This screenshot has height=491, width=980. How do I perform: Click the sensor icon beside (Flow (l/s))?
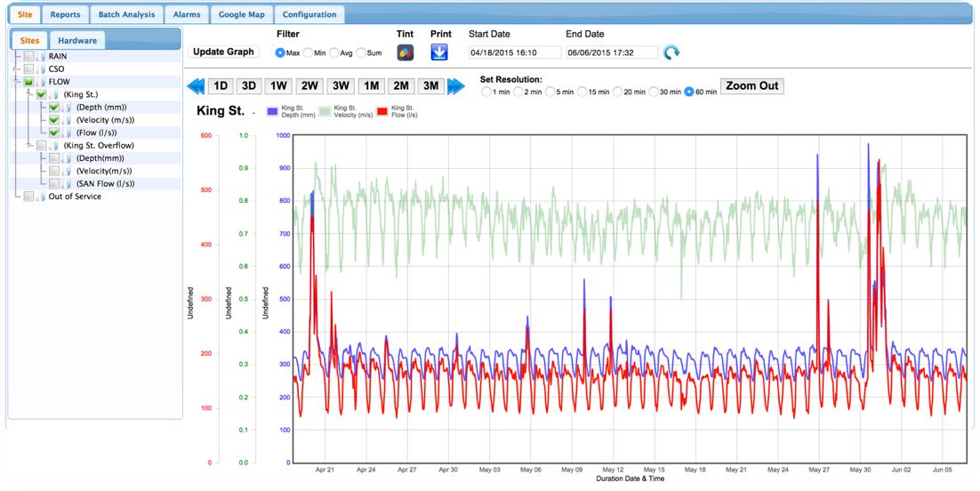pyautogui.click(x=67, y=133)
